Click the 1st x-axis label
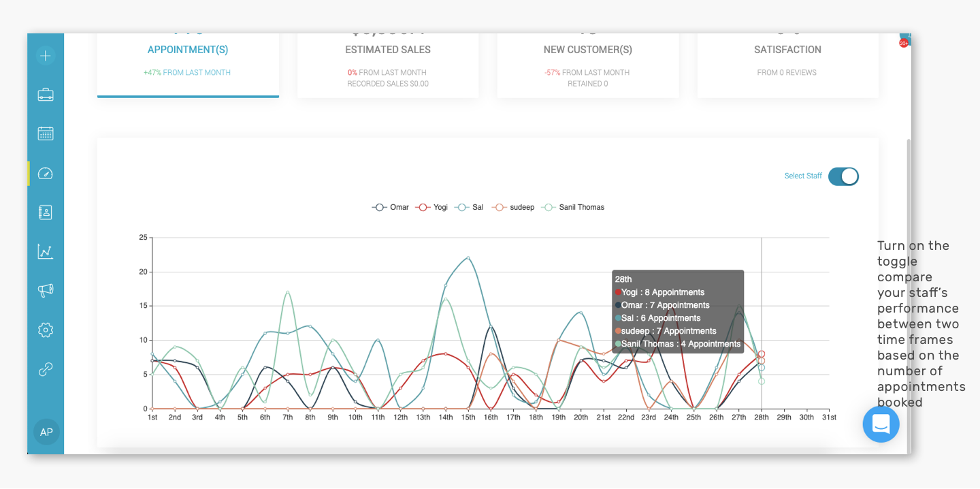 click(152, 417)
